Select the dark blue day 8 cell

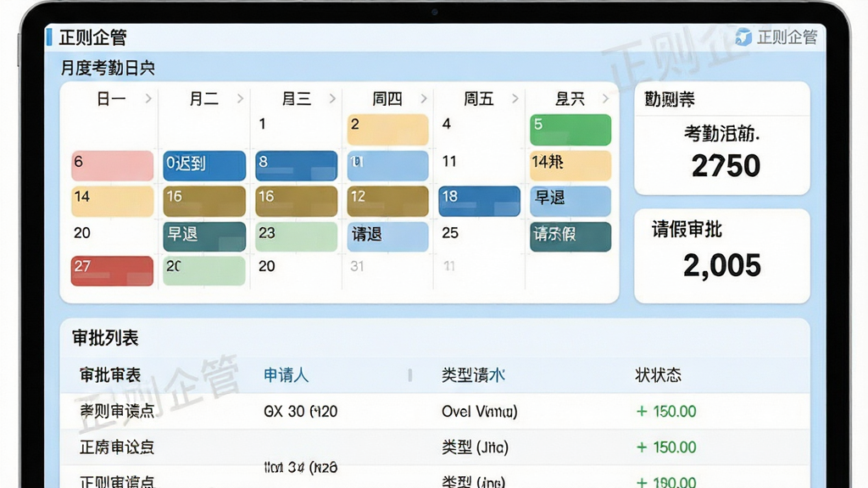tap(296, 165)
